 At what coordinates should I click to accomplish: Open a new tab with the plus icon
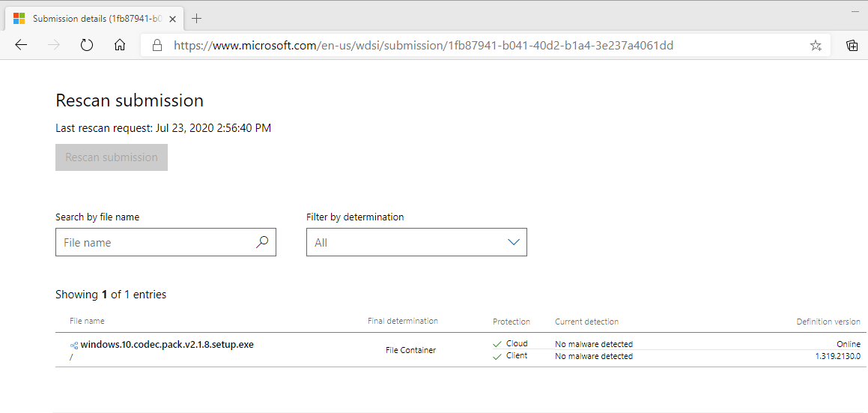click(x=196, y=18)
